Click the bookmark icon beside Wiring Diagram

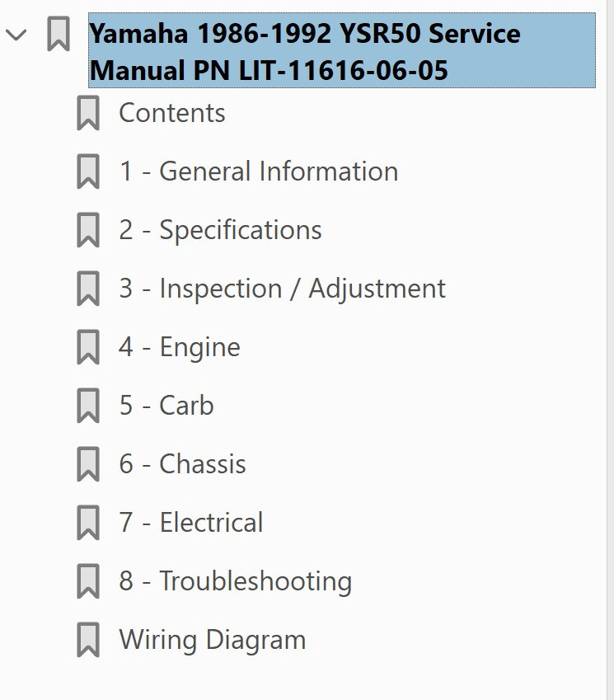click(x=87, y=639)
